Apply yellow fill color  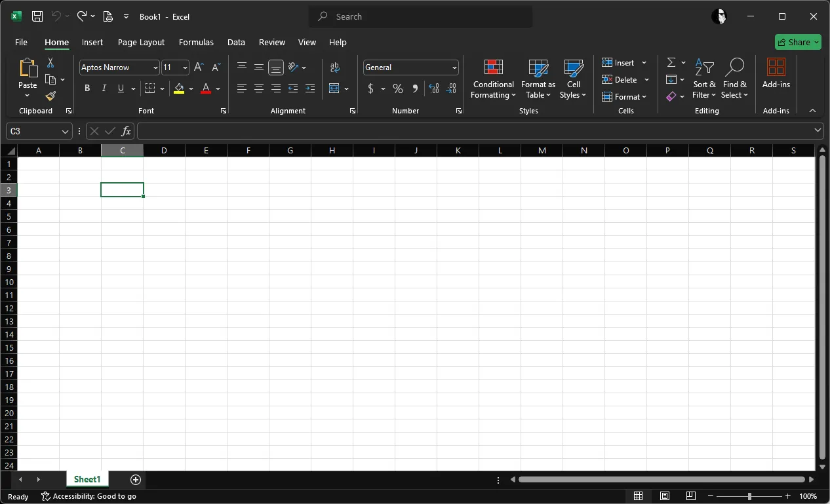(x=179, y=88)
